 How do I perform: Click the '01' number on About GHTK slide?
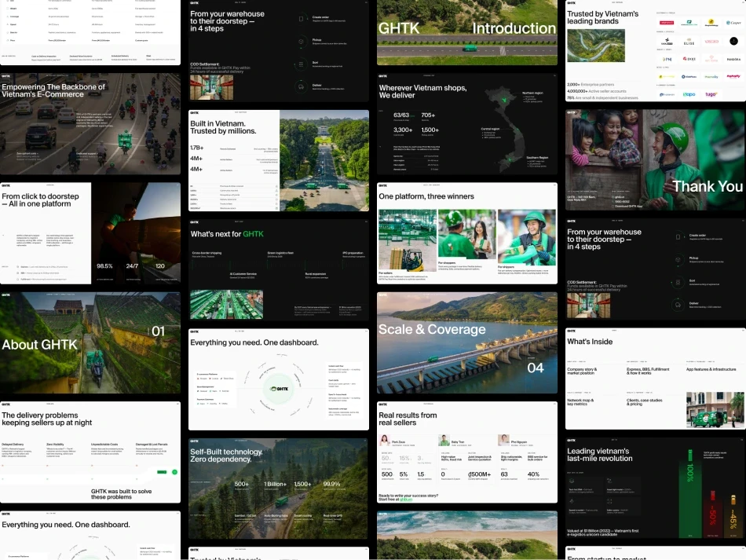158,331
